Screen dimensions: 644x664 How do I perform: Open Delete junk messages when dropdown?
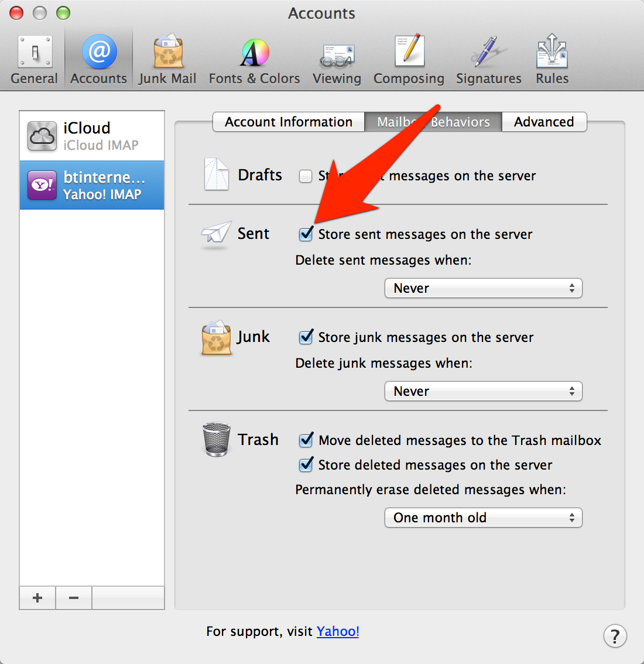click(x=483, y=391)
